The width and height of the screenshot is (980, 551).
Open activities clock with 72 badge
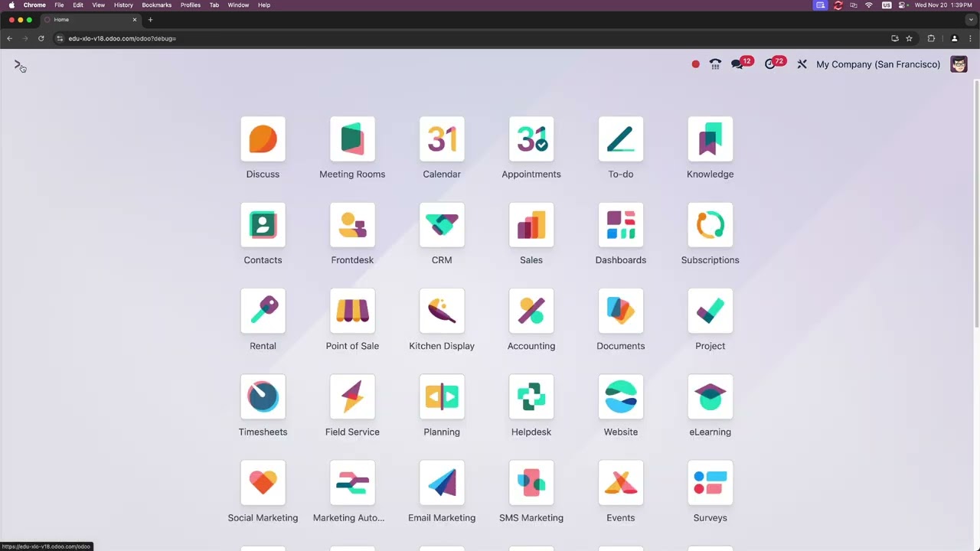tap(775, 64)
